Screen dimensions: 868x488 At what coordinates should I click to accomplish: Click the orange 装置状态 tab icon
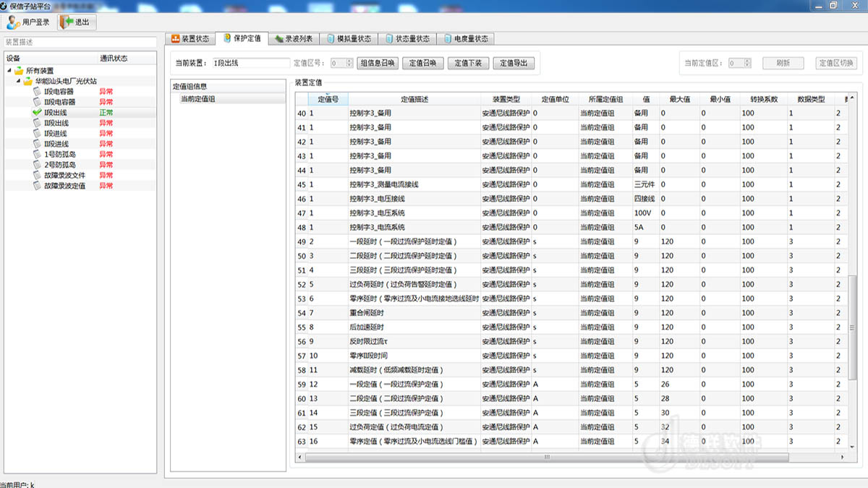(x=175, y=38)
